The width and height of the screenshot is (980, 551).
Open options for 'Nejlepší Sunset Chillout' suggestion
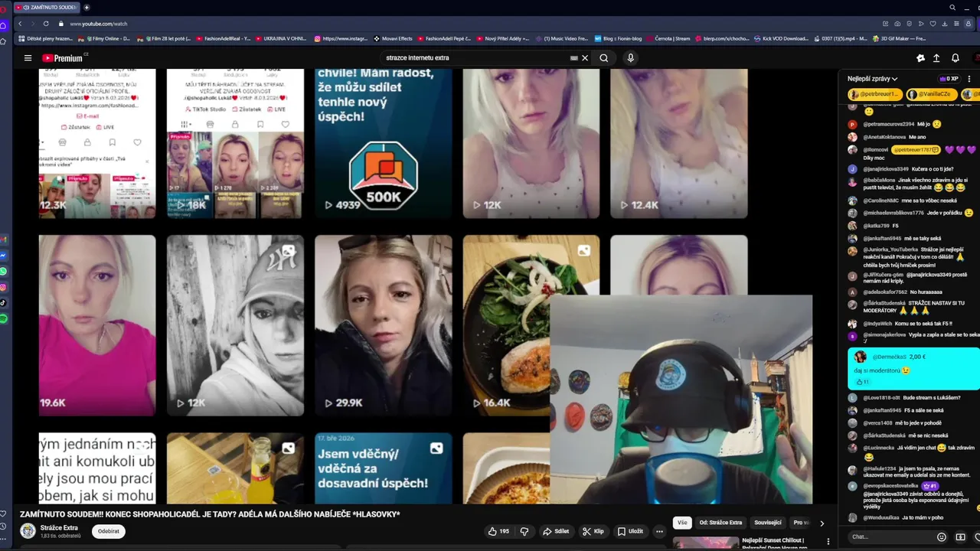[828, 542]
